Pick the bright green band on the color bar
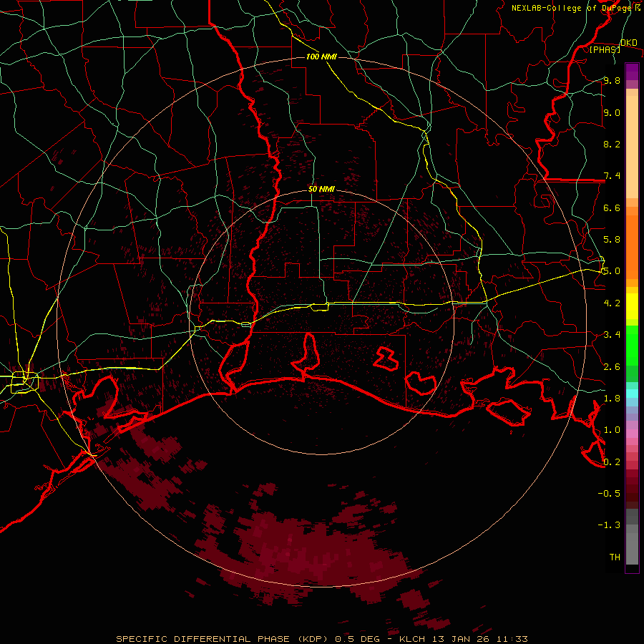Screen dimensions: 644x644 click(x=632, y=344)
